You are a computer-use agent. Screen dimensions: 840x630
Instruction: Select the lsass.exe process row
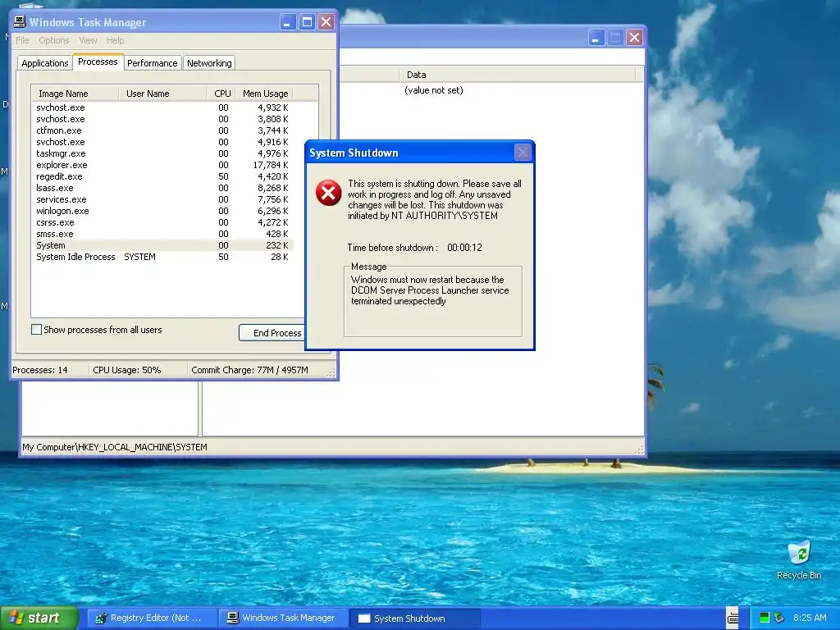(162, 188)
